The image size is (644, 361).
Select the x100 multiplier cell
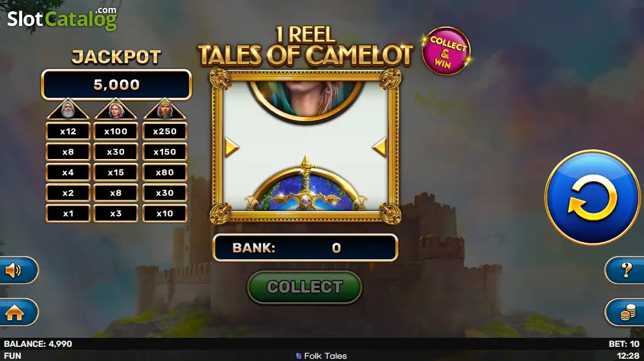(x=116, y=131)
